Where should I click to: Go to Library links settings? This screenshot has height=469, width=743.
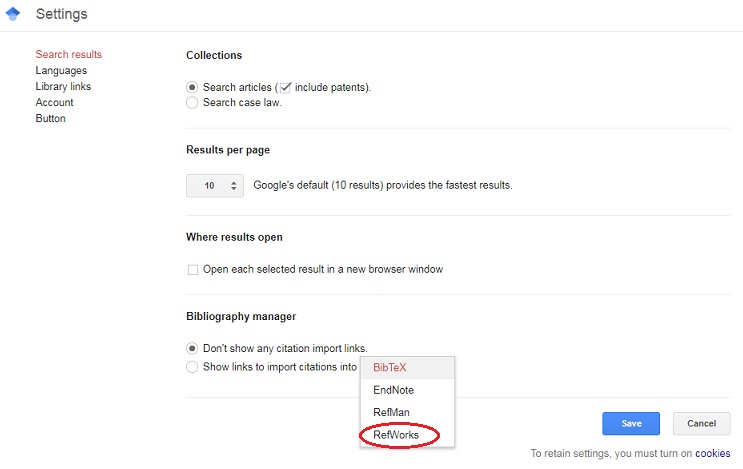point(63,86)
